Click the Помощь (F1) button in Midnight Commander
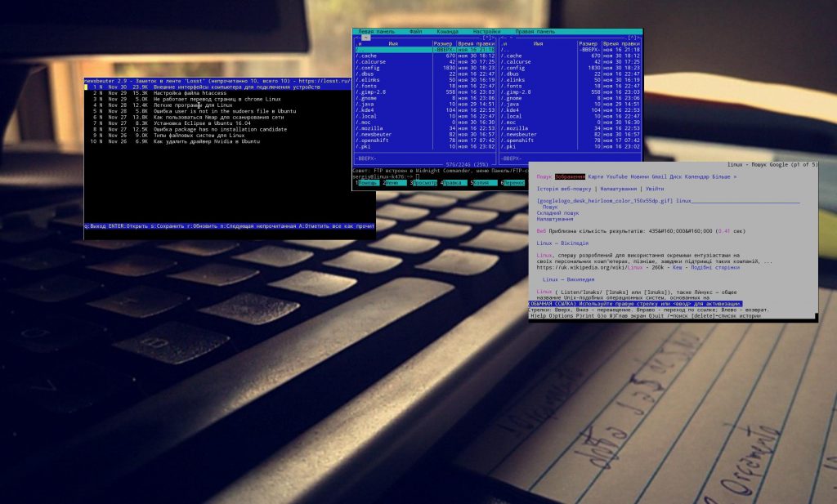This screenshot has height=504, width=837. point(369,183)
